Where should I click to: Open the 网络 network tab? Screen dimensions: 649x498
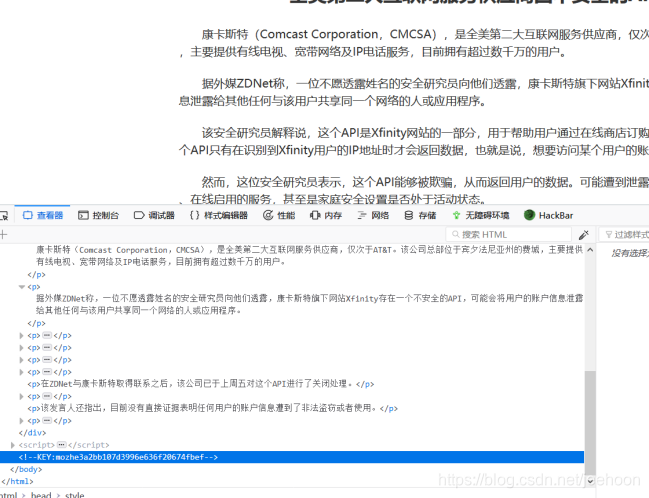(373, 215)
